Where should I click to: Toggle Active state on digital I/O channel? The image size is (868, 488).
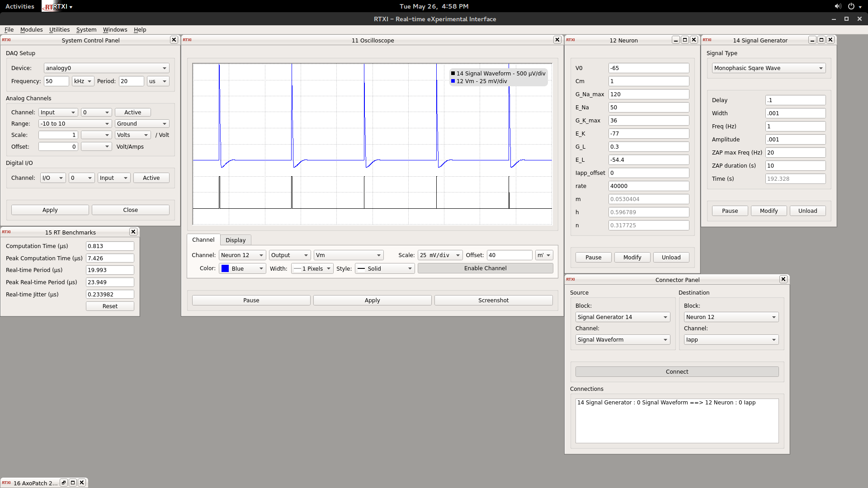pos(151,177)
